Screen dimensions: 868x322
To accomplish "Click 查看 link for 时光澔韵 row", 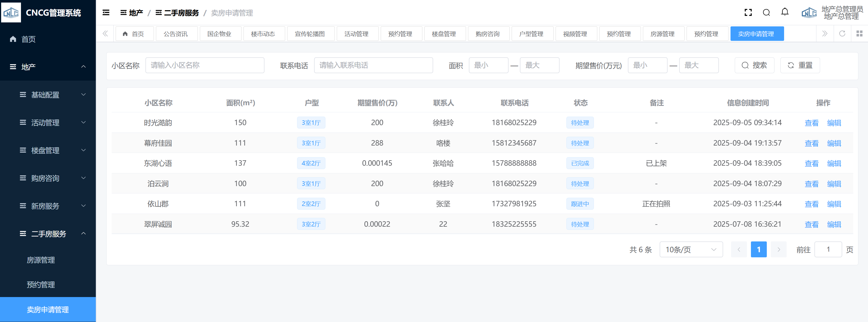I will click(x=811, y=123).
